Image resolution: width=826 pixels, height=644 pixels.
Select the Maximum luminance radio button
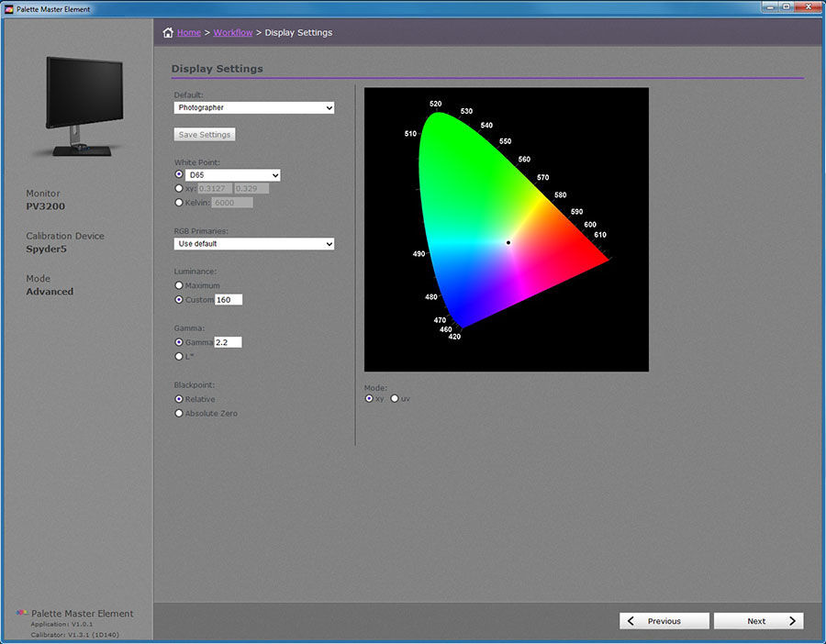pyautogui.click(x=179, y=285)
